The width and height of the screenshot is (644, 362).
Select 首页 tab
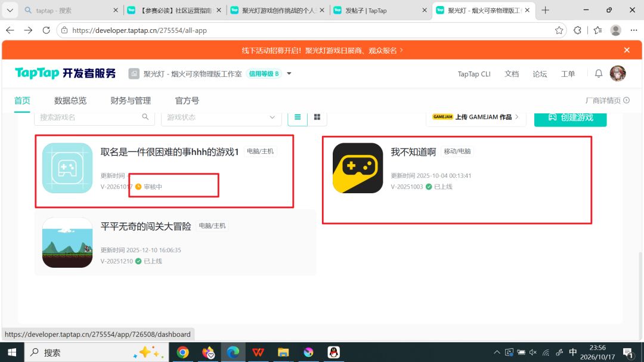(22, 100)
